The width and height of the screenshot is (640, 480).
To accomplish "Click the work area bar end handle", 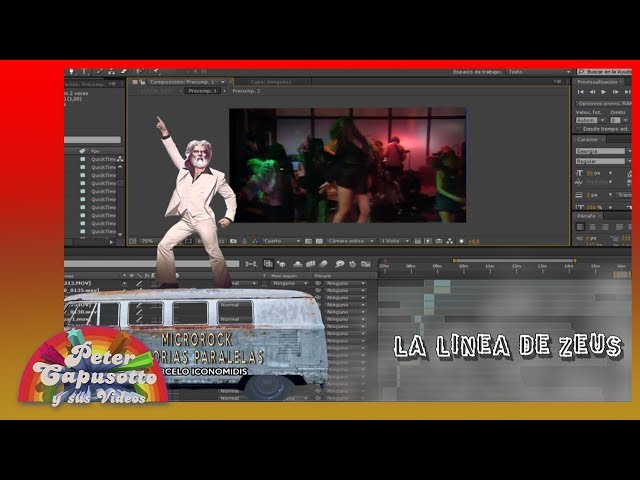I will click(575, 260).
